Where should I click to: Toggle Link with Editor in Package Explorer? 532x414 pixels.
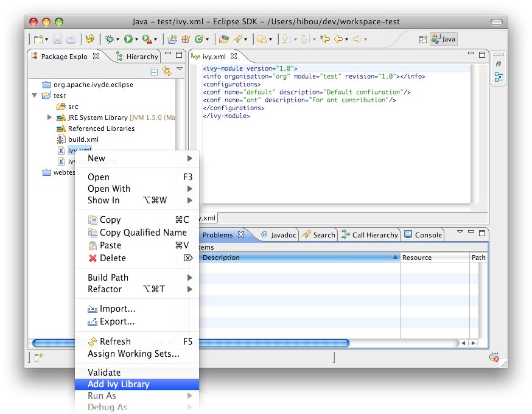[x=166, y=71]
